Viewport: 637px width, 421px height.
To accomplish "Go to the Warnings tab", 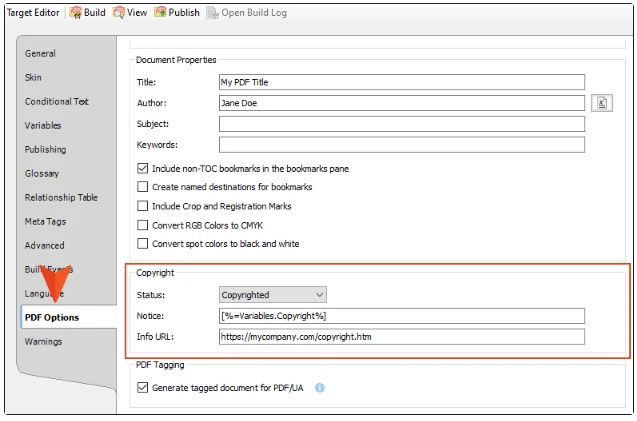I will point(43,341).
